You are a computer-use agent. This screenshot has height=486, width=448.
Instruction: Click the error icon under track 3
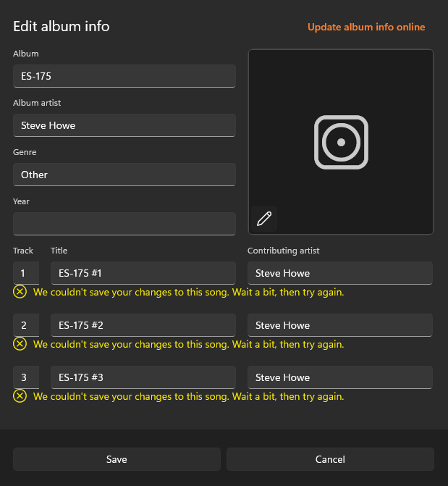[x=20, y=396]
